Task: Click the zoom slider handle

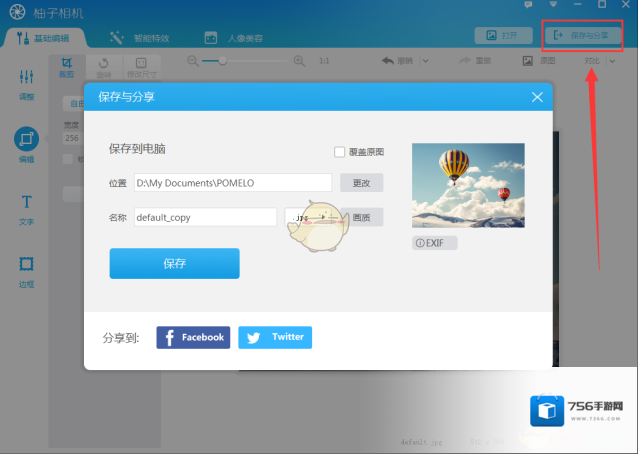Action: pos(222,61)
